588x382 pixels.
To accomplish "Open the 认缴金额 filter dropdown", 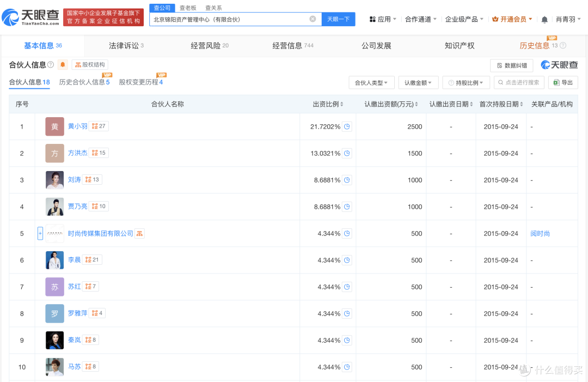I will pos(418,82).
